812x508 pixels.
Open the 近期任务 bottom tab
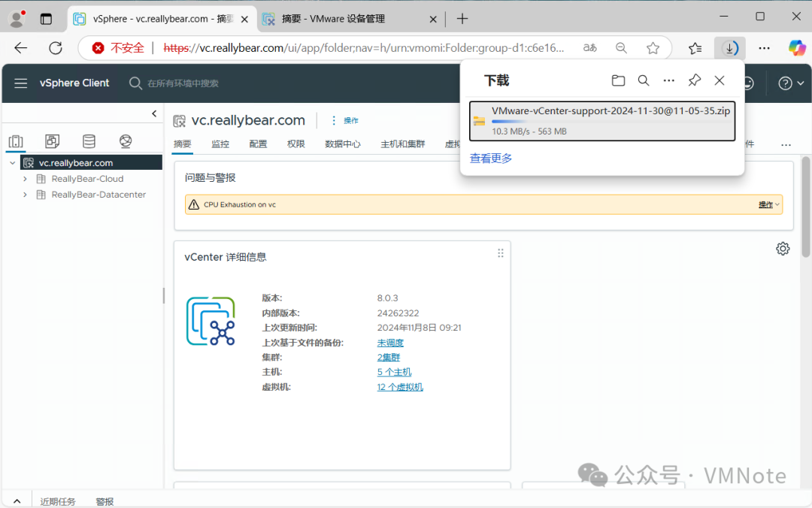tap(57, 501)
